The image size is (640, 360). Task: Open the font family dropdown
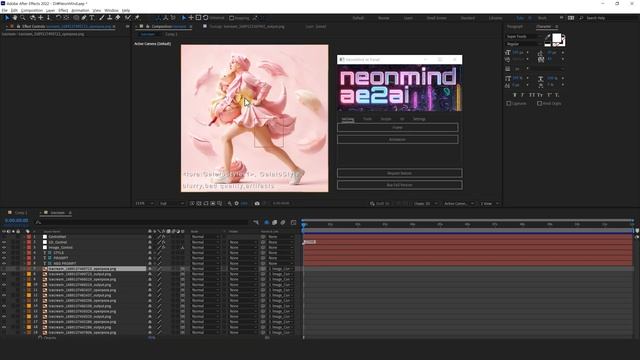[x=524, y=36]
